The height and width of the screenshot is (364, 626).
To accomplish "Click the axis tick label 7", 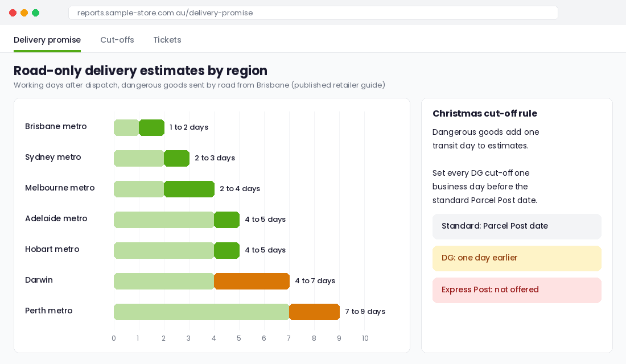I will click(289, 338).
